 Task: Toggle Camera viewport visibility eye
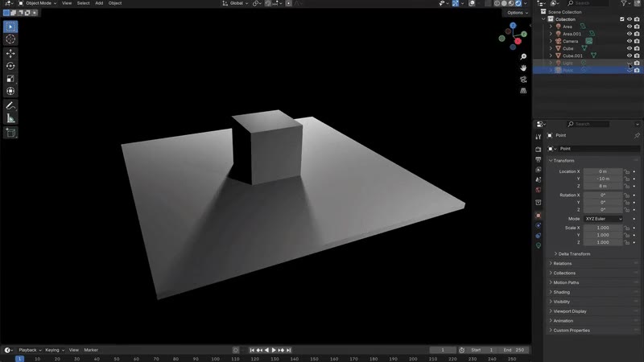click(630, 41)
